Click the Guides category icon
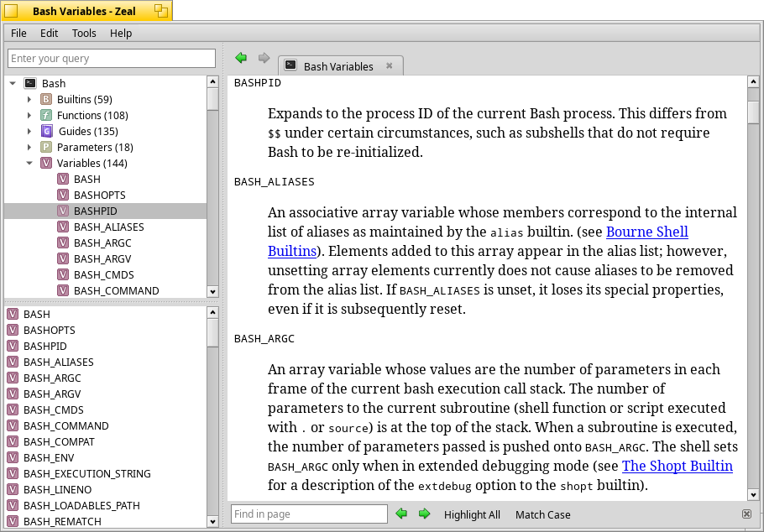This screenshot has width=764, height=532. pyautogui.click(x=47, y=131)
